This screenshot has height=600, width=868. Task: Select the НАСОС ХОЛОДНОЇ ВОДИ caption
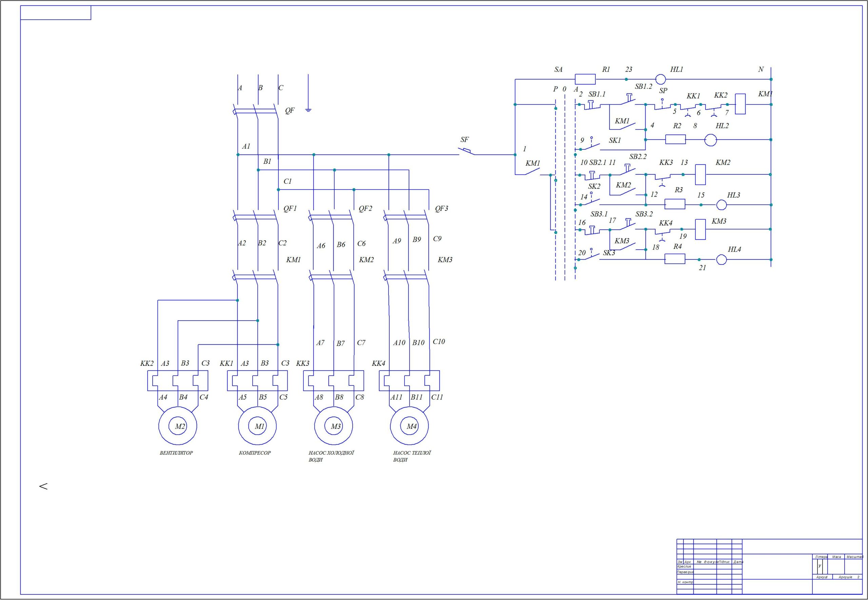(x=331, y=456)
